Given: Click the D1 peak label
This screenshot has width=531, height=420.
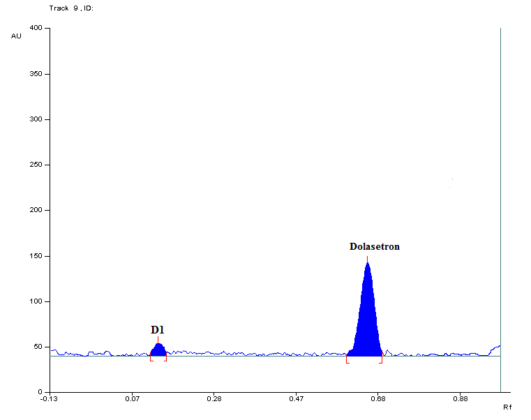Looking at the screenshot, I should pyautogui.click(x=158, y=329).
